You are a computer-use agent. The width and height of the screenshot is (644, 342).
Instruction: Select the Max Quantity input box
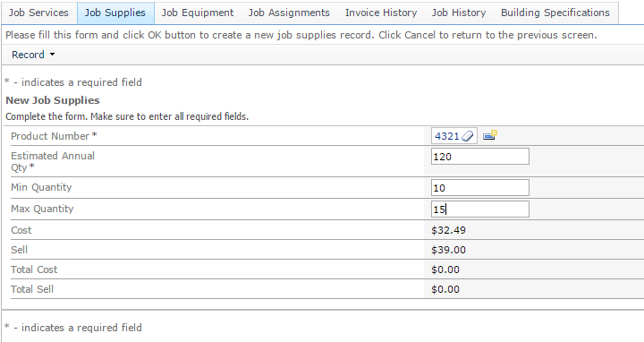[x=480, y=209]
